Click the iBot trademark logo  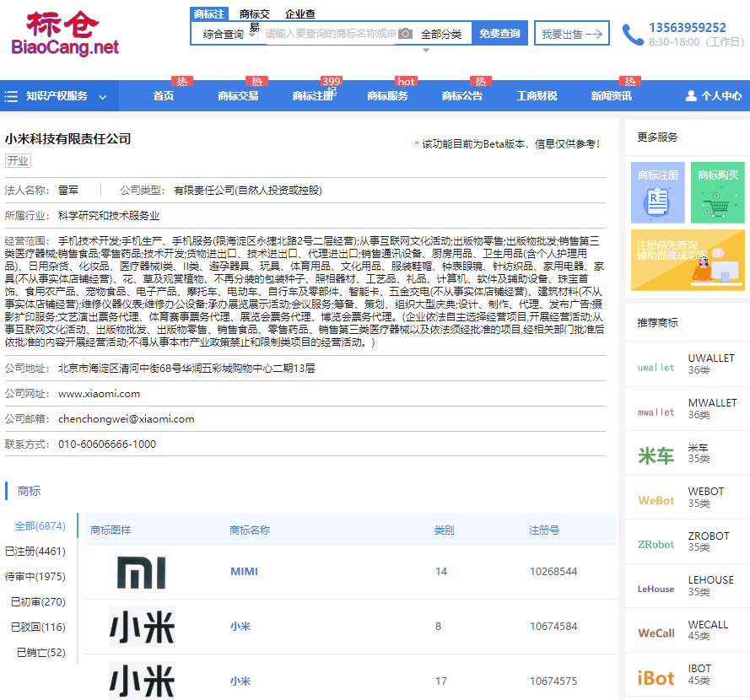(656, 678)
